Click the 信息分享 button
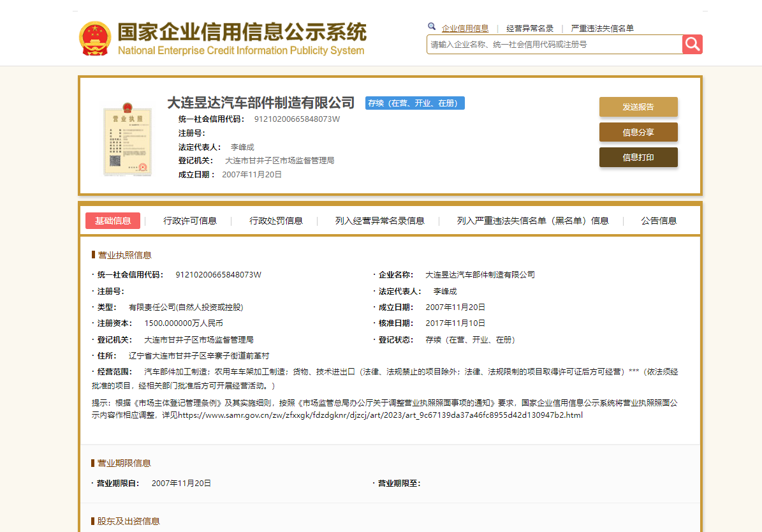 (638, 132)
